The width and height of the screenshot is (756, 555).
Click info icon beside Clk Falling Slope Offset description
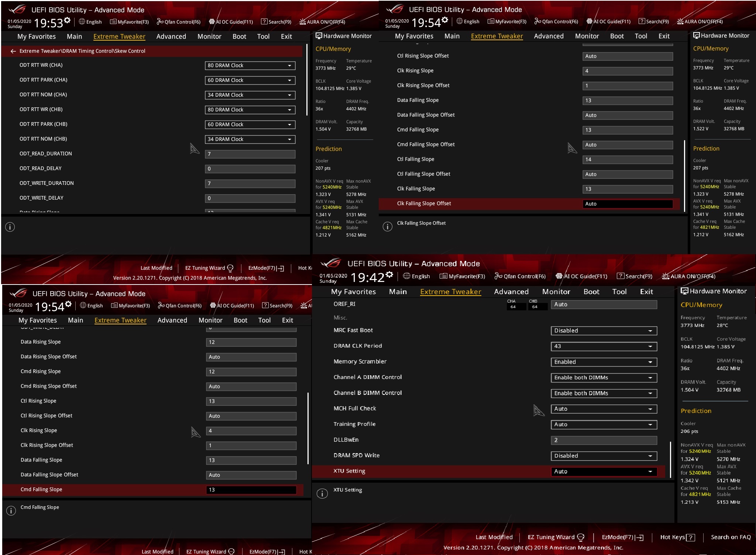tap(387, 227)
